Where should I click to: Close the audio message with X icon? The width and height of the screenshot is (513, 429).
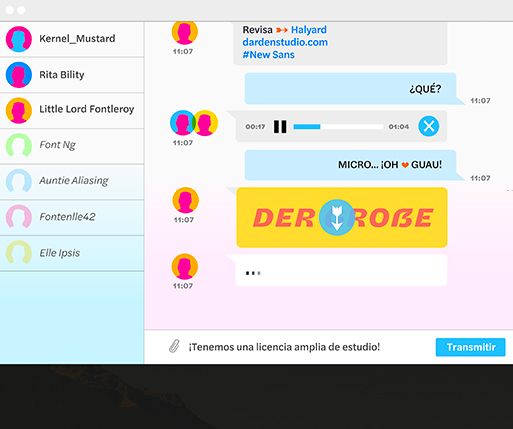tap(429, 126)
